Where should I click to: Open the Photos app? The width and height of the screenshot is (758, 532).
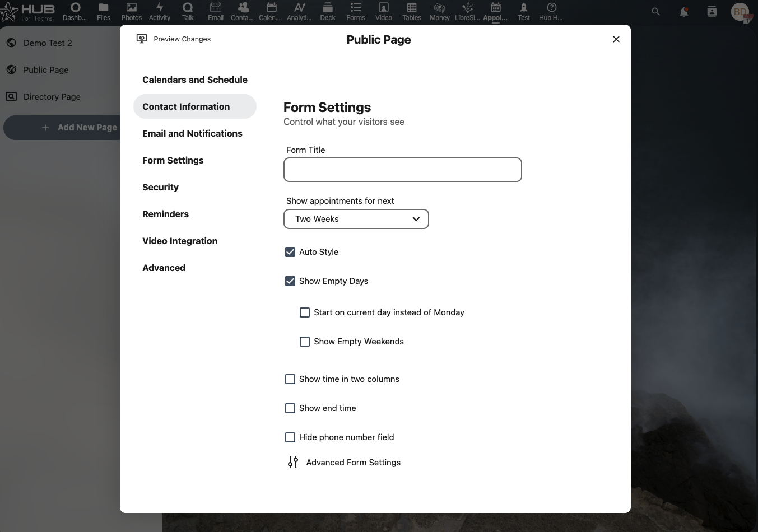132,11
